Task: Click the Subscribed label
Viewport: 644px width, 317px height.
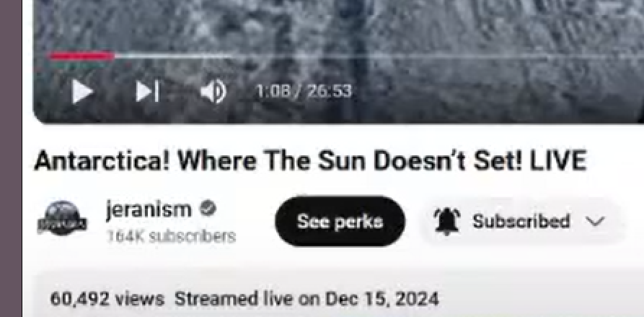Action: (521, 222)
